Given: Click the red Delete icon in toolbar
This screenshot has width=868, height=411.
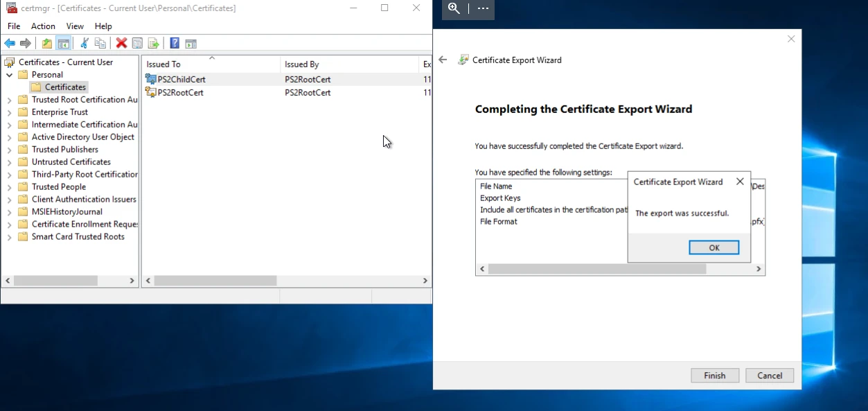Looking at the screenshot, I should 121,43.
